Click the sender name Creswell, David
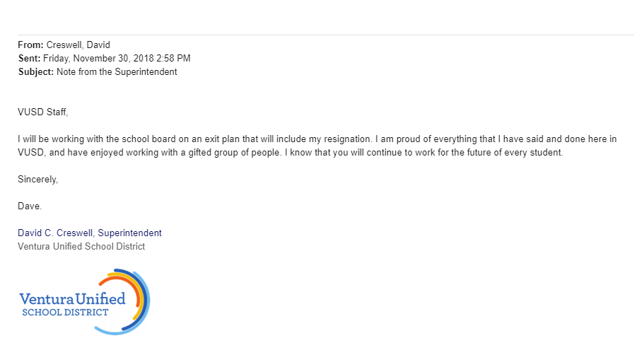Viewport: 644px width, 350px height. 78,45
